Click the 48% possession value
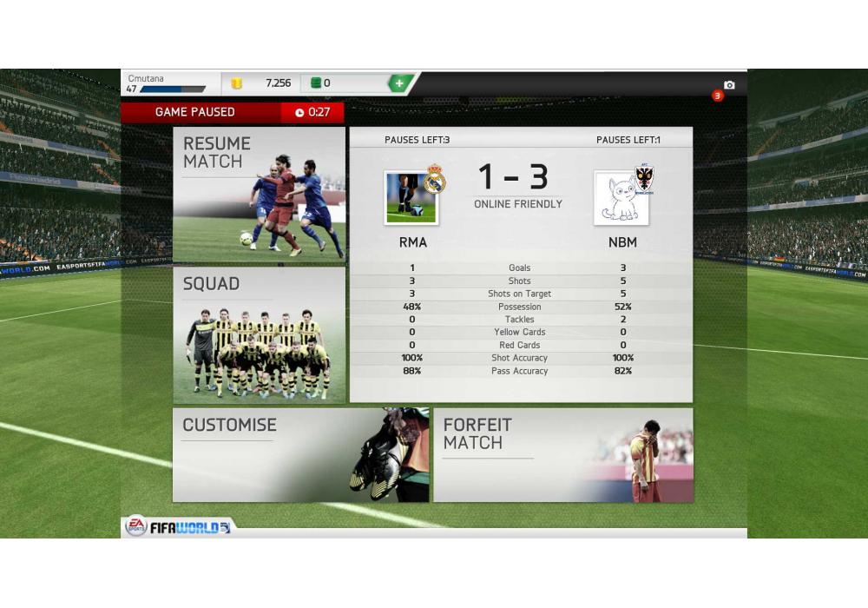868x608 pixels. click(x=411, y=307)
